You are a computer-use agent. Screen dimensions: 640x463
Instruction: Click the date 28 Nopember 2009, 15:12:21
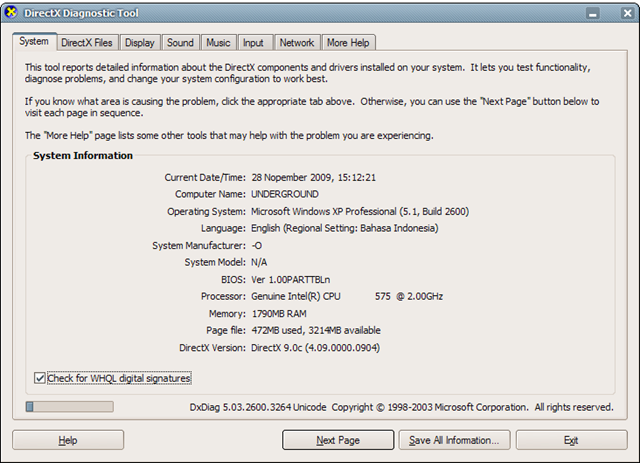click(x=313, y=178)
